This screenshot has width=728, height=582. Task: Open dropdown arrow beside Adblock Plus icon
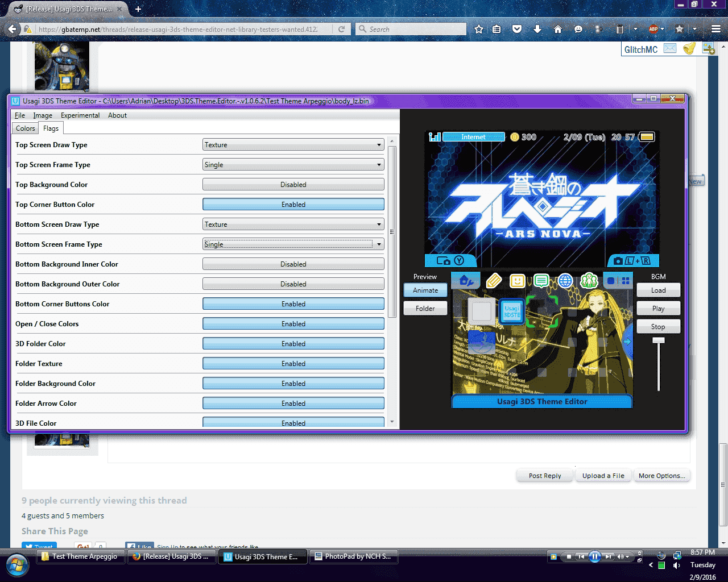pyautogui.click(x=663, y=29)
